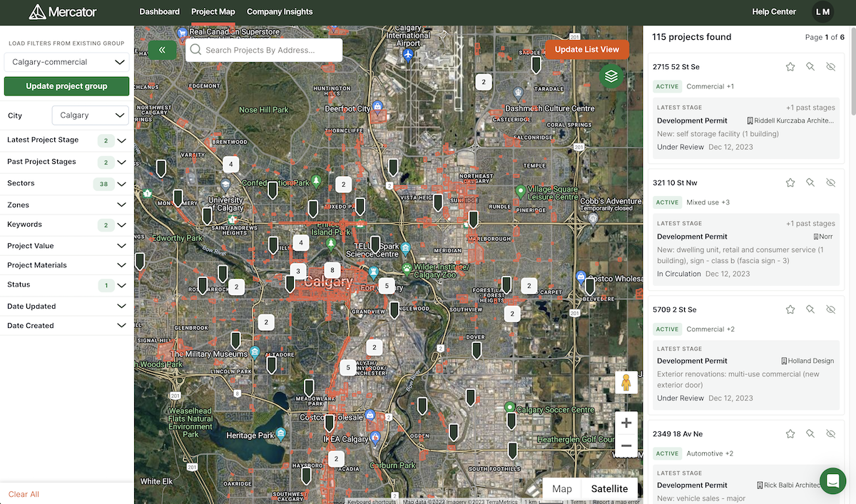This screenshot has height=504, width=856.
Task: Zoom in on the map
Action: 626,423
